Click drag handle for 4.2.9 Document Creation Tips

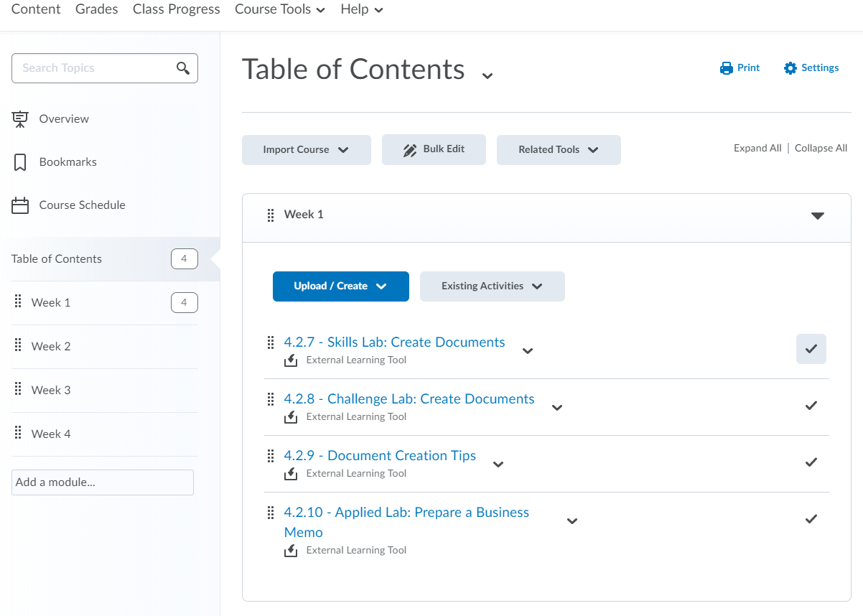pyautogui.click(x=271, y=456)
